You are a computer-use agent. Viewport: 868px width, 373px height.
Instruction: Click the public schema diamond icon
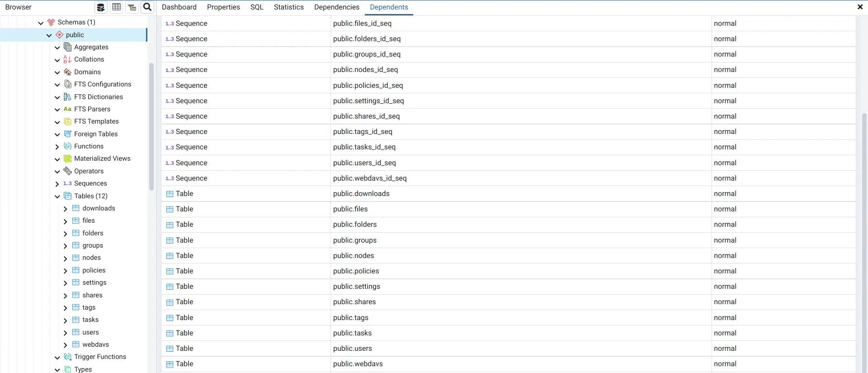click(59, 35)
